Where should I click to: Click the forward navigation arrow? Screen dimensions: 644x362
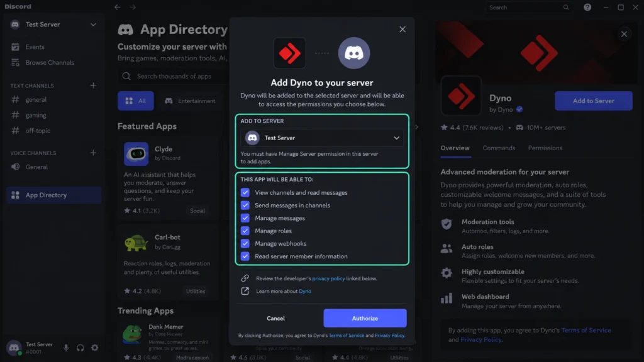(132, 7)
